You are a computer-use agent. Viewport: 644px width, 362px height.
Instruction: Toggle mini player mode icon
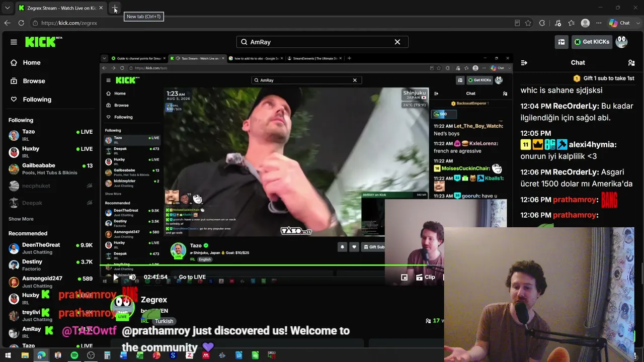pyautogui.click(x=404, y=277)
